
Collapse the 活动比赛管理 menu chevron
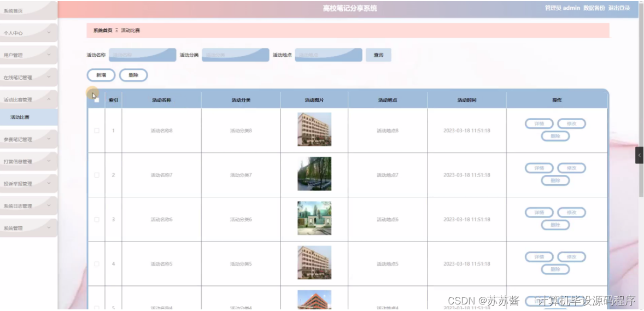(x=49, y=98)
